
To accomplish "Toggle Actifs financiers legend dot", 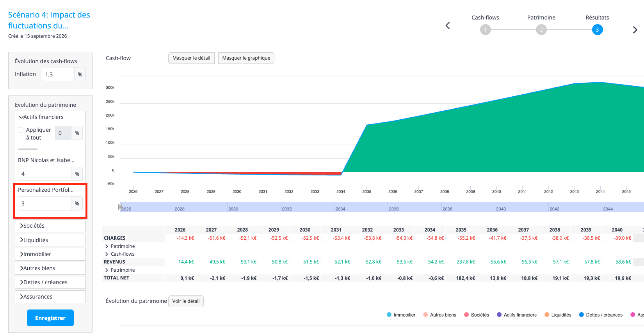I will coord(499,315).
